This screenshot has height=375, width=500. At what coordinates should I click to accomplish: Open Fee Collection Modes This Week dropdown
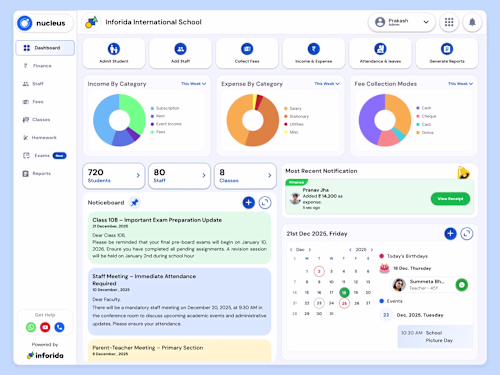click(460, 84)
